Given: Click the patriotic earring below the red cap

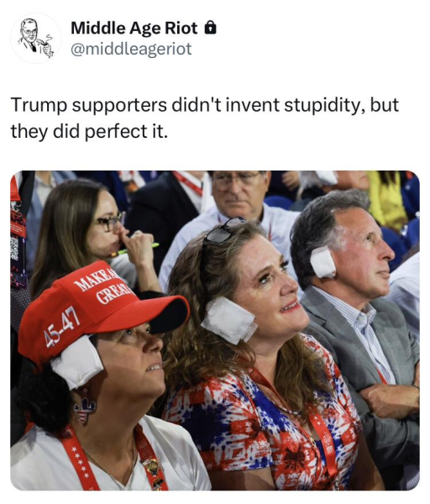Looking at the screenshot, I should (85, 407).
